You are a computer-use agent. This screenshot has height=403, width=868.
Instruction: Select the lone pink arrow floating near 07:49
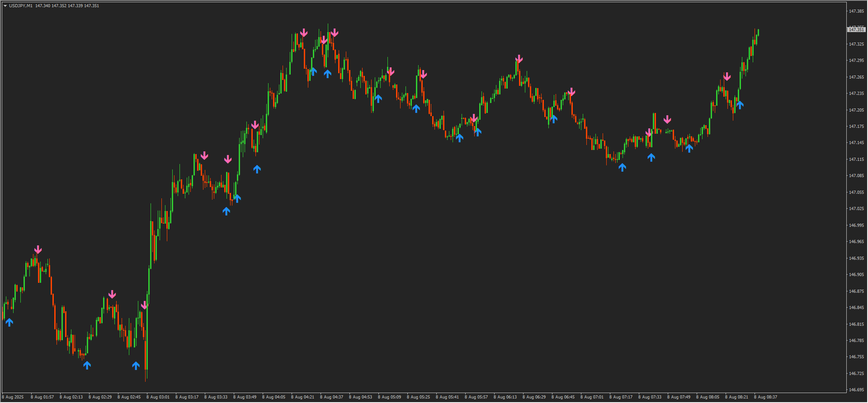tap(667, 120)
